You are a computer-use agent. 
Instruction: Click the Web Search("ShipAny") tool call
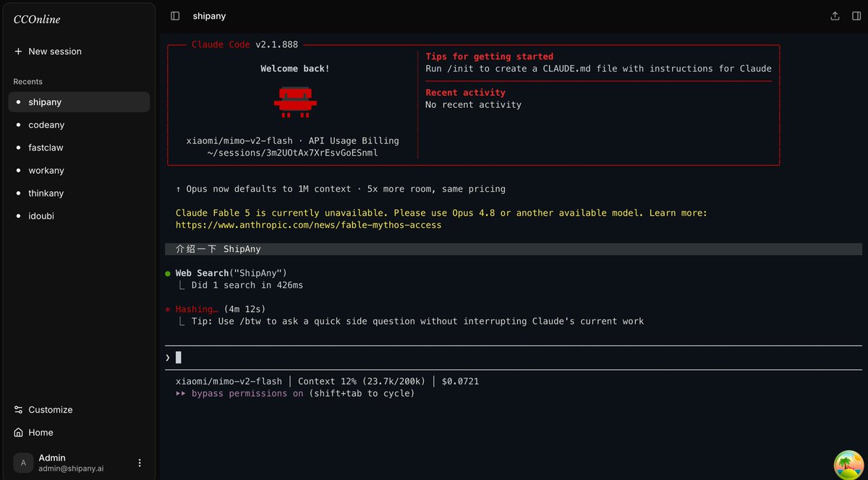tap(231, 274)
